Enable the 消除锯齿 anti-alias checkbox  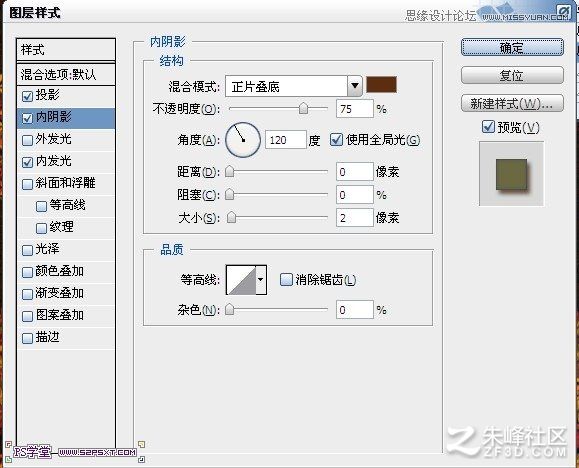coord(286,280)
